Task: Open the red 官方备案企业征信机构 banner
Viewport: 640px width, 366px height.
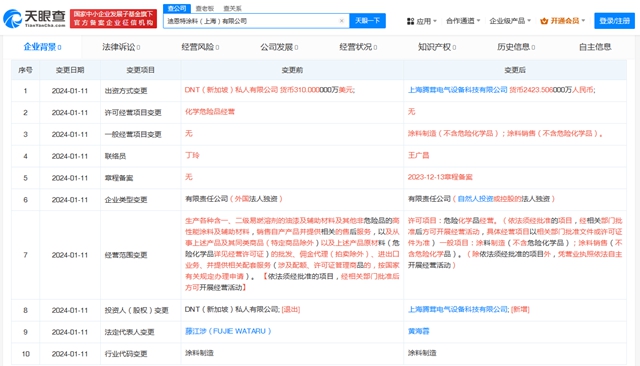Action: click(x=113, y=19)
